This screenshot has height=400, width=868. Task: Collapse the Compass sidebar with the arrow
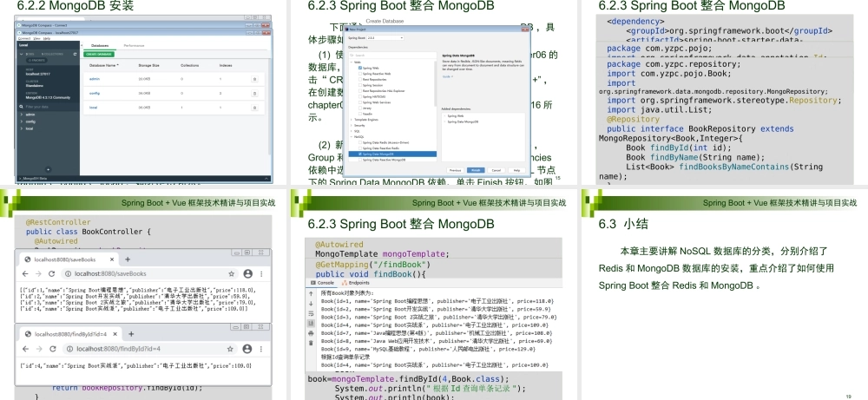pyautogui.click(x=82, y=45)
